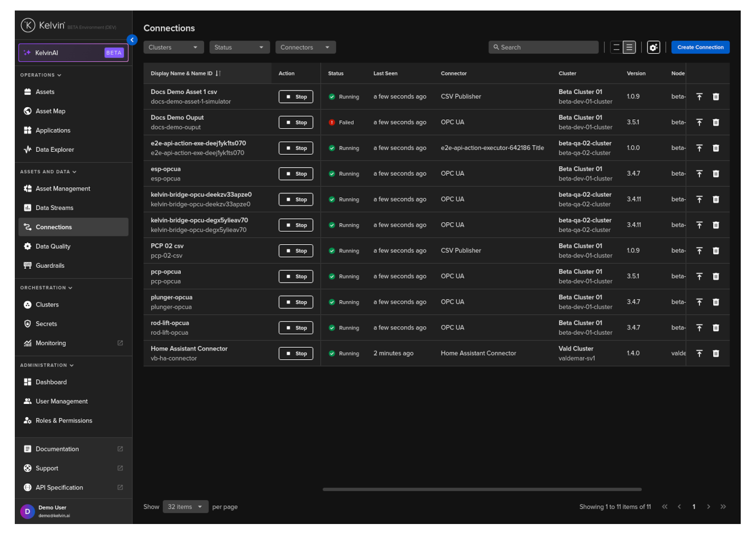The height and width of the screenshot is (535, 756).
Task: Open table column settings gear
Action: click(x=653, y=47)
